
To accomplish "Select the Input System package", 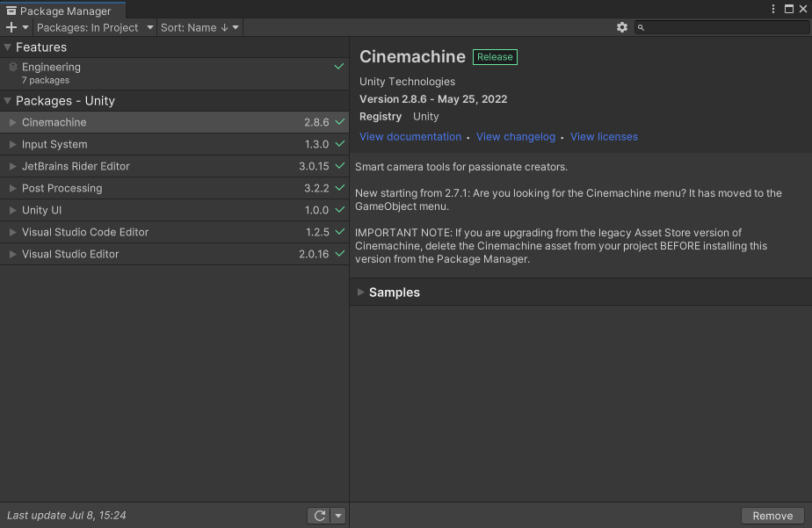I will tap(175, 144).
